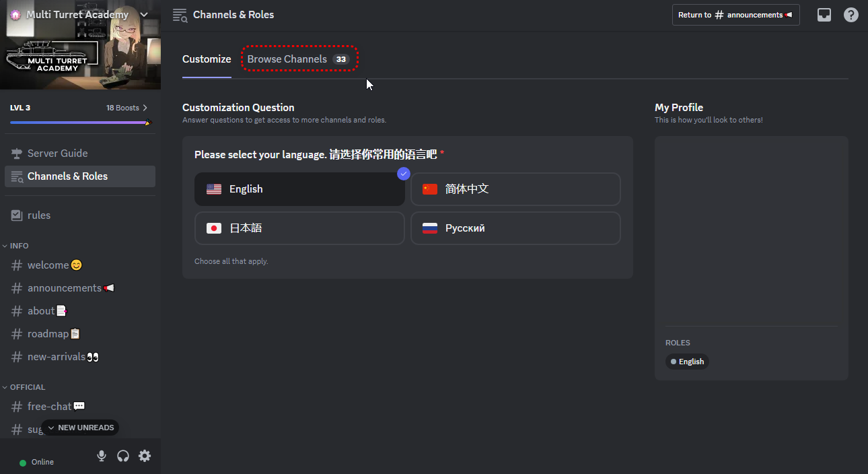Collapse the INFO channel category
Image resolution: width=868 pixels, height=474 pixels.
point(20,246)
